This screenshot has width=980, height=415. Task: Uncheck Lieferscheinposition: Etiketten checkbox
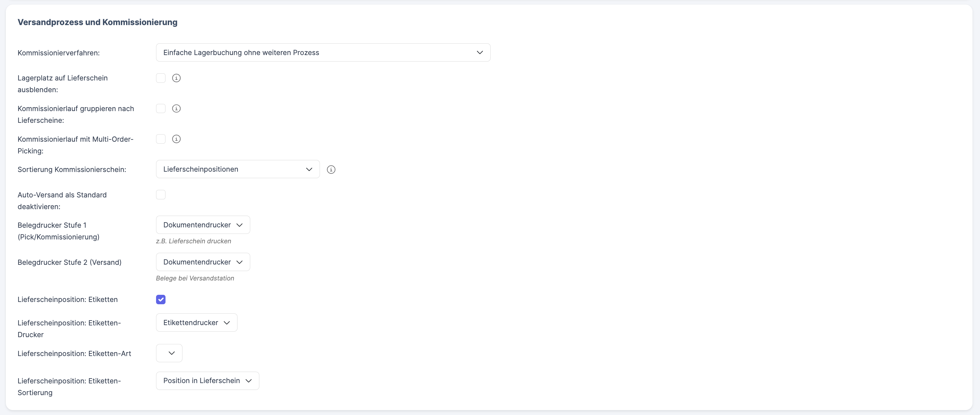pos(161,300)
